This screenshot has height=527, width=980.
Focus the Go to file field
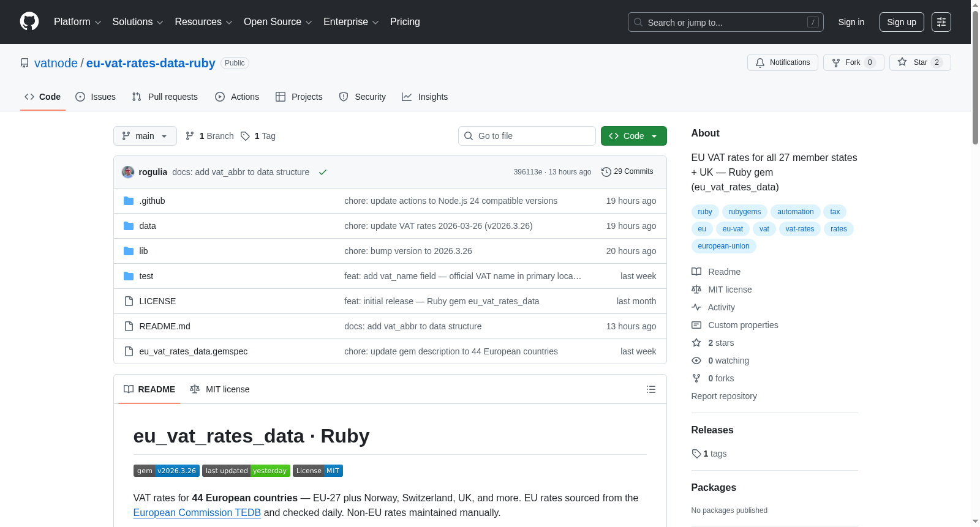tap(527, 136)
